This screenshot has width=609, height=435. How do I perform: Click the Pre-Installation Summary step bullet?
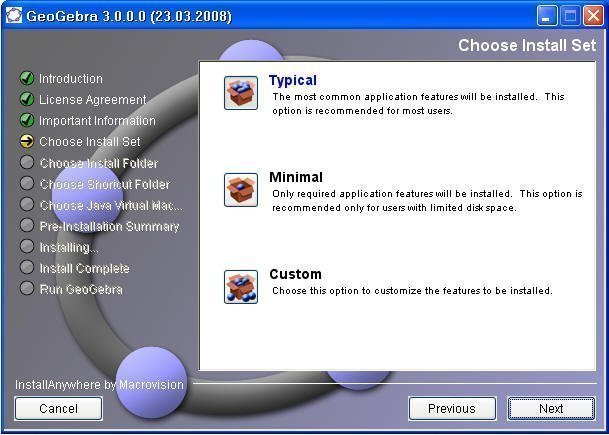coord(27,226)
